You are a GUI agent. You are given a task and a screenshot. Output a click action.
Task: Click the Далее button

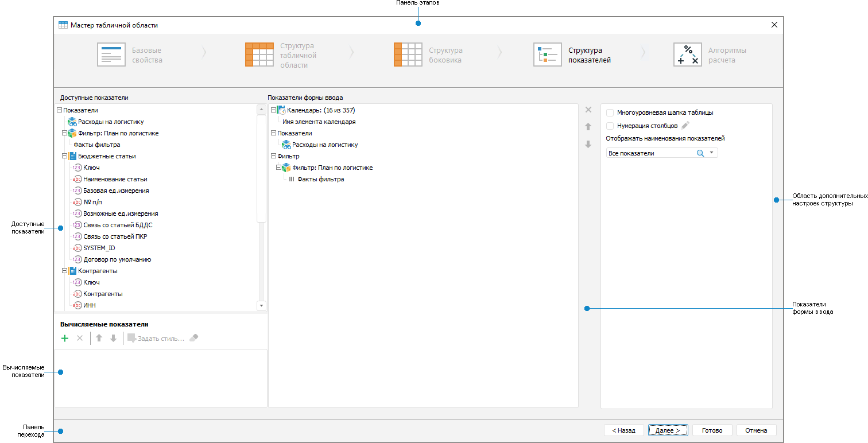[668, 430]
